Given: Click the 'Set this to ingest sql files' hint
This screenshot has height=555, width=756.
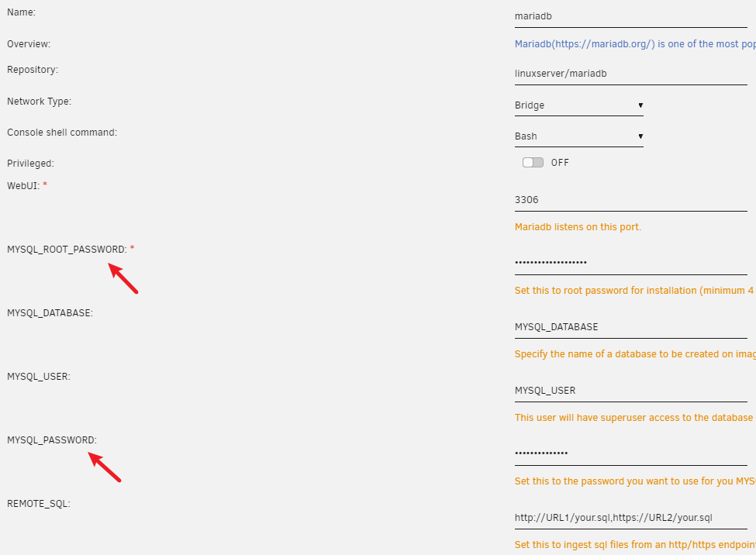Looking at the screenshot, I should click(635, 545).
